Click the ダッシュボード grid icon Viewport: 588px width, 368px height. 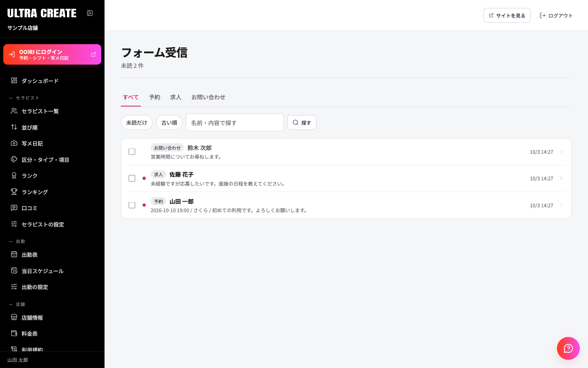point(14,81)
